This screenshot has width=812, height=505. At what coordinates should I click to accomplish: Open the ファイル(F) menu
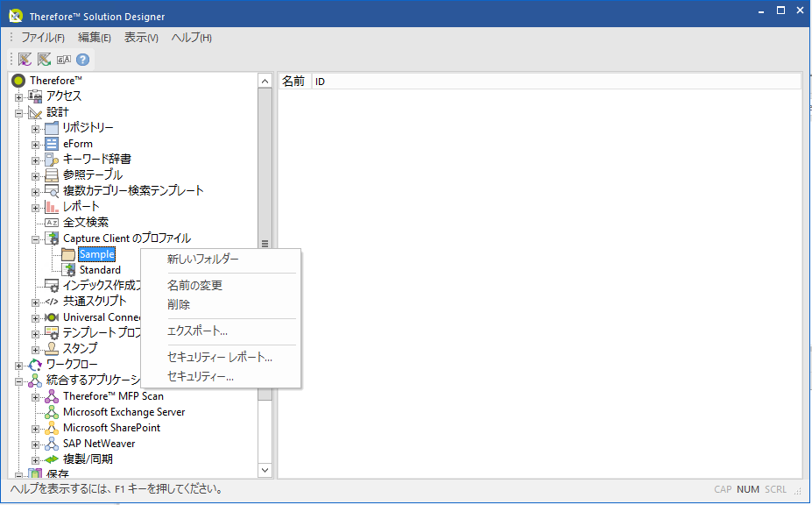42,38
